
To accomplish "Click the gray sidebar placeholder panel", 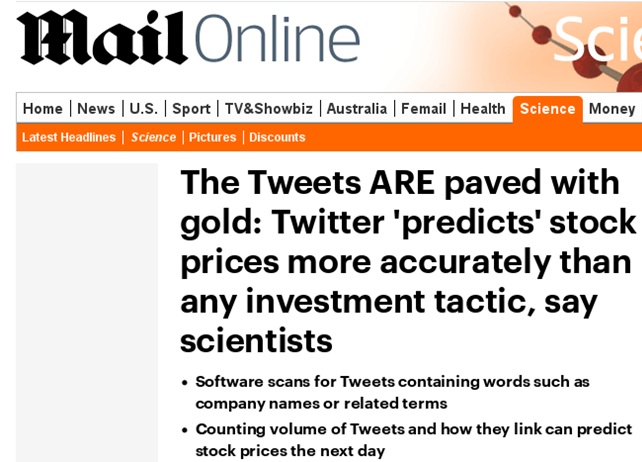I will point(87,312).
